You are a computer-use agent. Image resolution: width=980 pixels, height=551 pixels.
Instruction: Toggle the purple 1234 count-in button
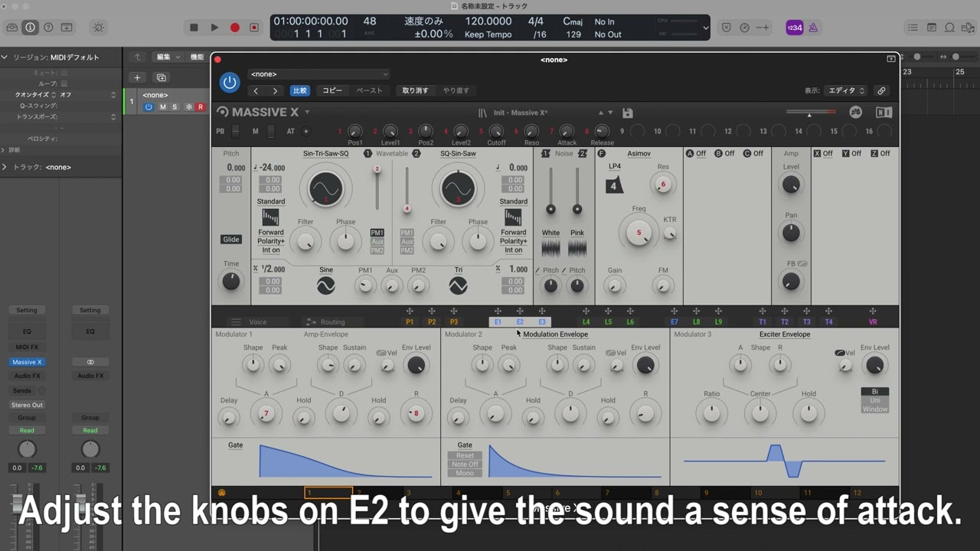pos(795,28)
